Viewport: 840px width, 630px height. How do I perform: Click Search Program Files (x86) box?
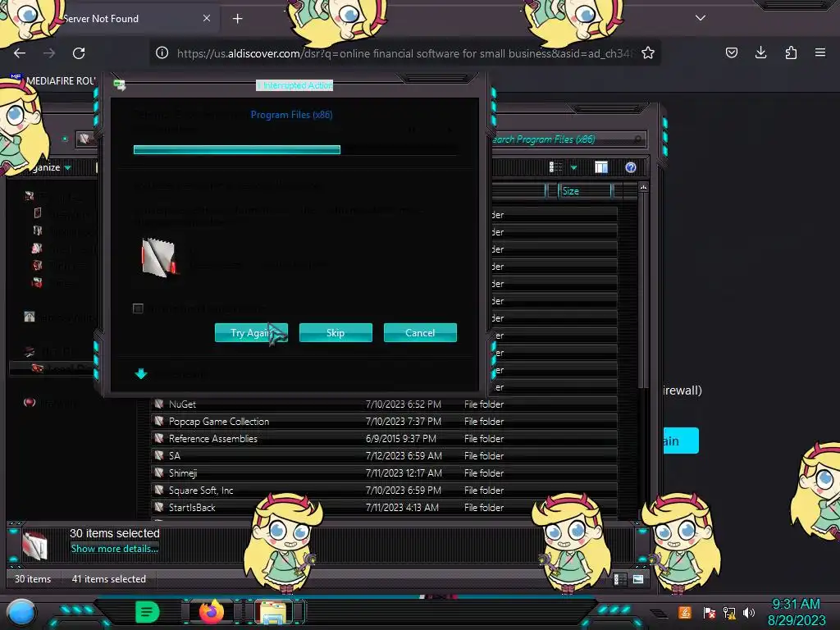click(x=569, y=139)
